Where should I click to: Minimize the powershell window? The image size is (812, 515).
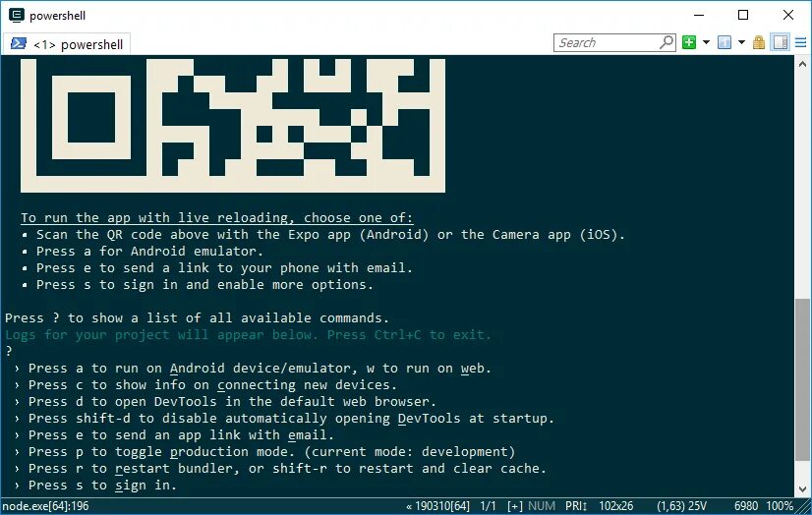pos(699,15)
